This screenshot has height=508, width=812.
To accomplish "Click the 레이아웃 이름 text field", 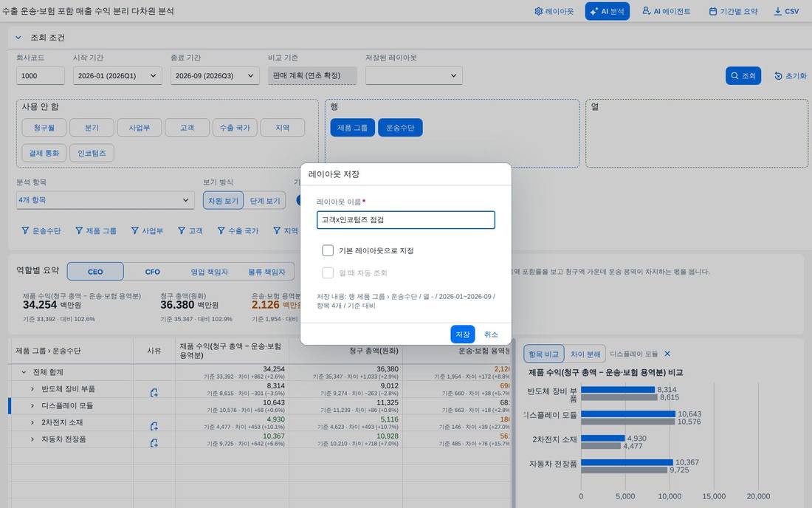I will click(405, 219).
